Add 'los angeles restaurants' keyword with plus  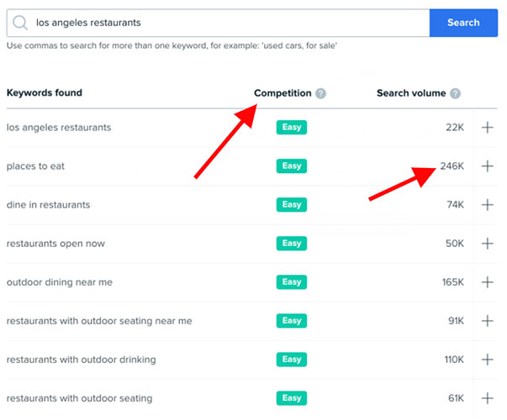[487, 128]
